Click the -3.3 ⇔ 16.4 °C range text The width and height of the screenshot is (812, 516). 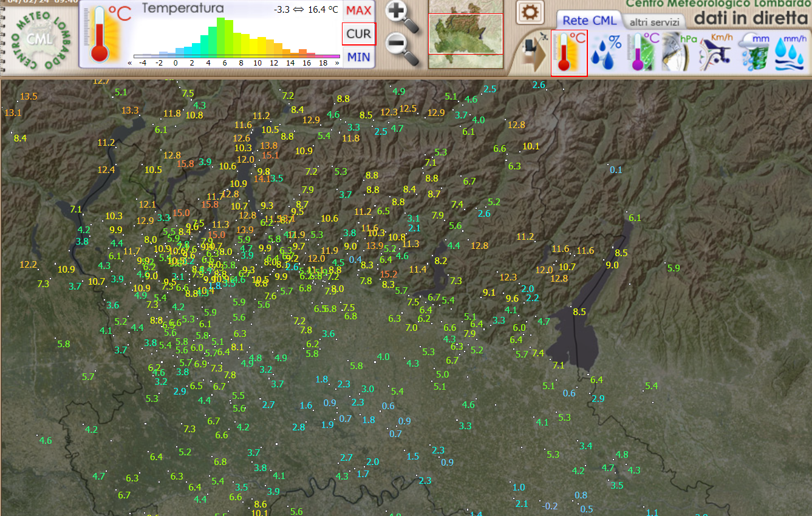305,10
